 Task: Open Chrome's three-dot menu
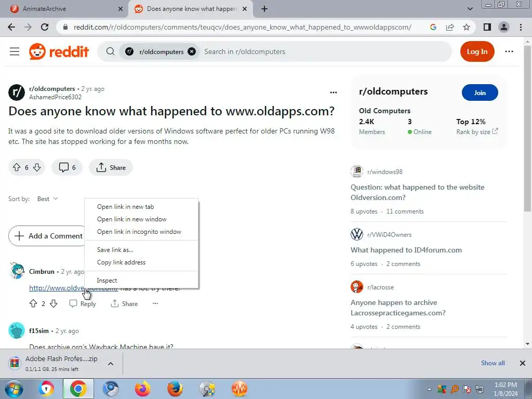[x=521, y=27]
